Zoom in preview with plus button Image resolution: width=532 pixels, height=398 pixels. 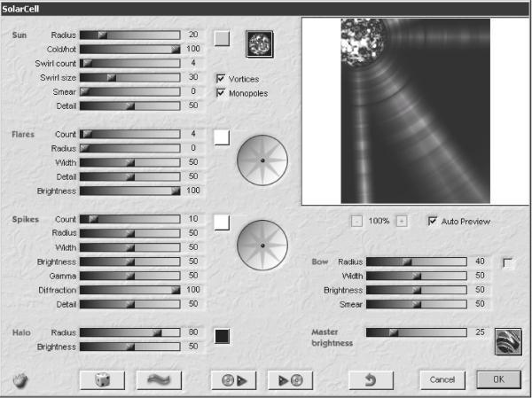[x=402, y=222]
